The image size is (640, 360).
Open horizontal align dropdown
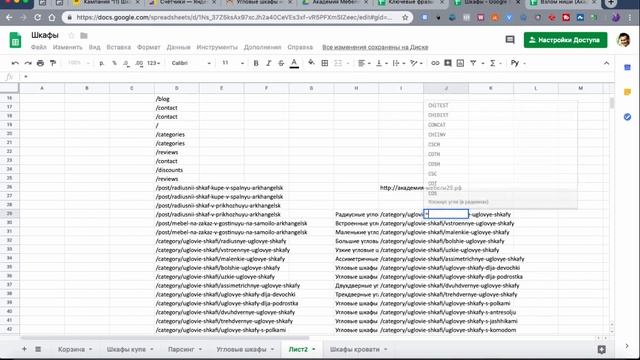point(364,63)
